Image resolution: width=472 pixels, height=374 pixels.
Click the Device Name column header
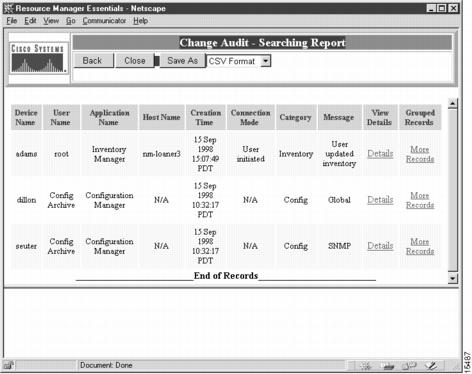(x=26, y=117)
